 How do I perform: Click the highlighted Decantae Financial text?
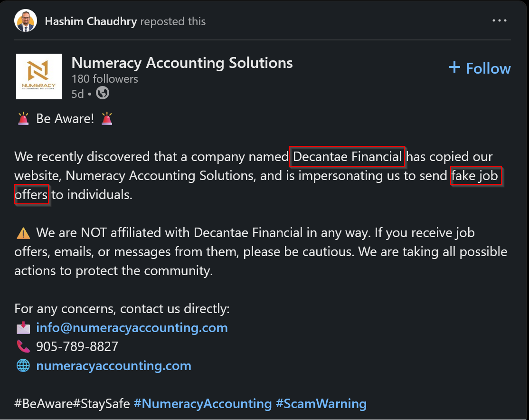tap(347, 157)
